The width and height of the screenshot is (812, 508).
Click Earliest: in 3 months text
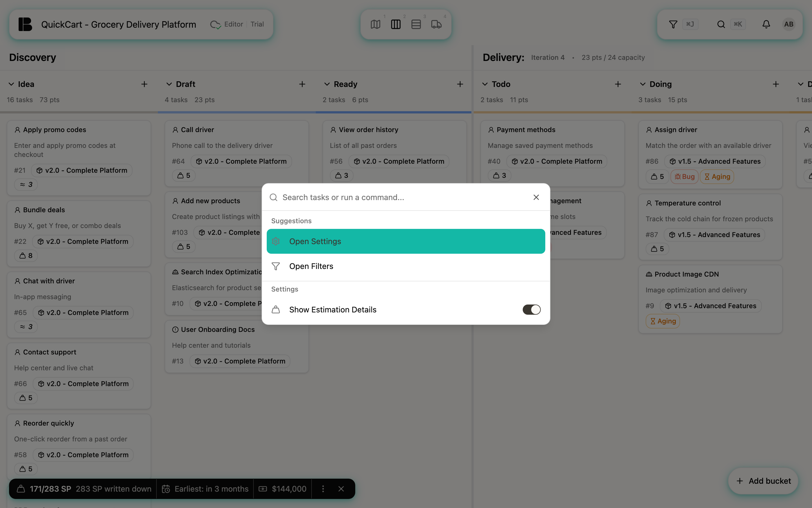211,489
